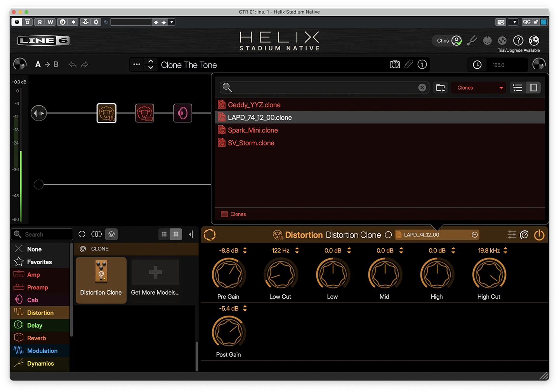The width and height of the screenshot is (559, 392).
Task: Open the tuner with the tuning fork icon
Action: pos(472,40)
